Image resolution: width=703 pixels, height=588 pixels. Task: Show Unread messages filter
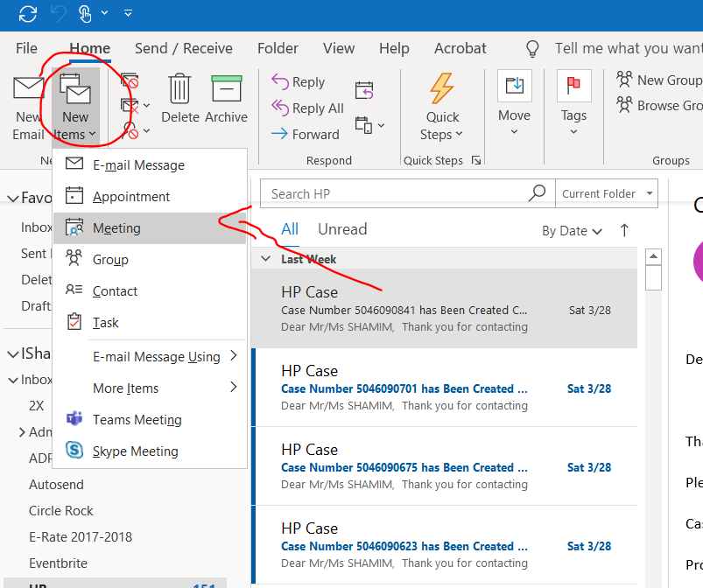[342, 229]
